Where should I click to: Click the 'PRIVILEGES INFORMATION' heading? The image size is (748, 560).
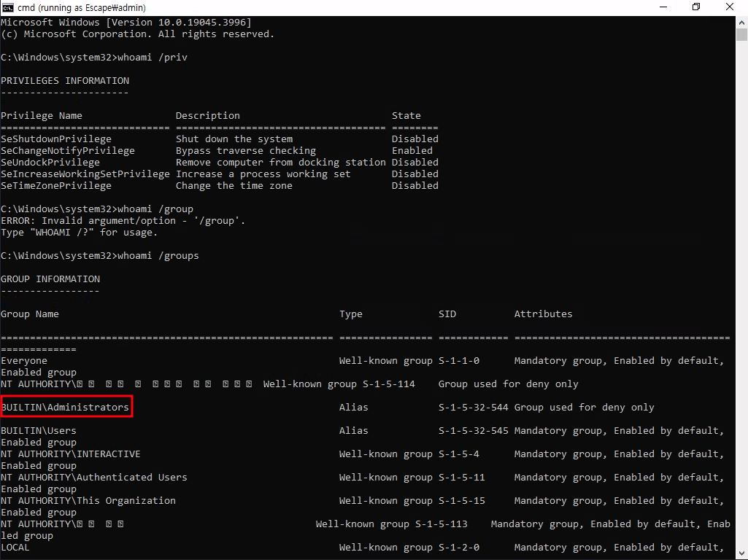coord(65,80)
